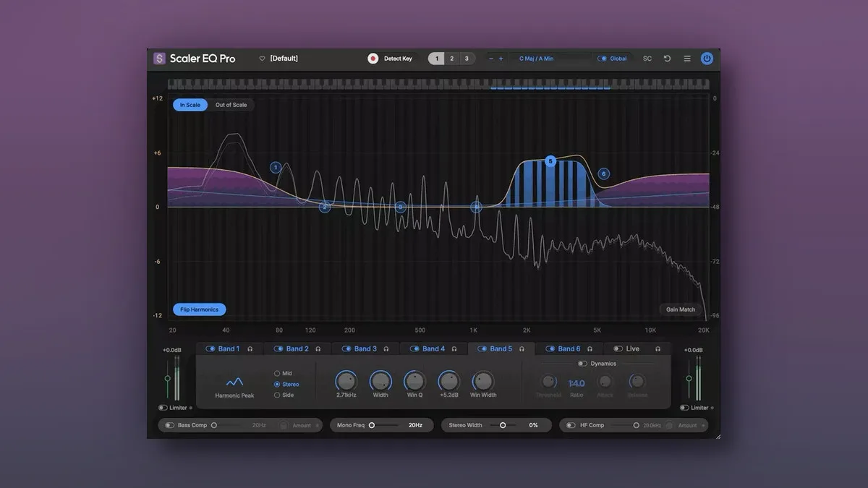Click the HF Comp Amount lock icon
The image size is (868, 488).
pyautogui.click(x=670, y=425)
